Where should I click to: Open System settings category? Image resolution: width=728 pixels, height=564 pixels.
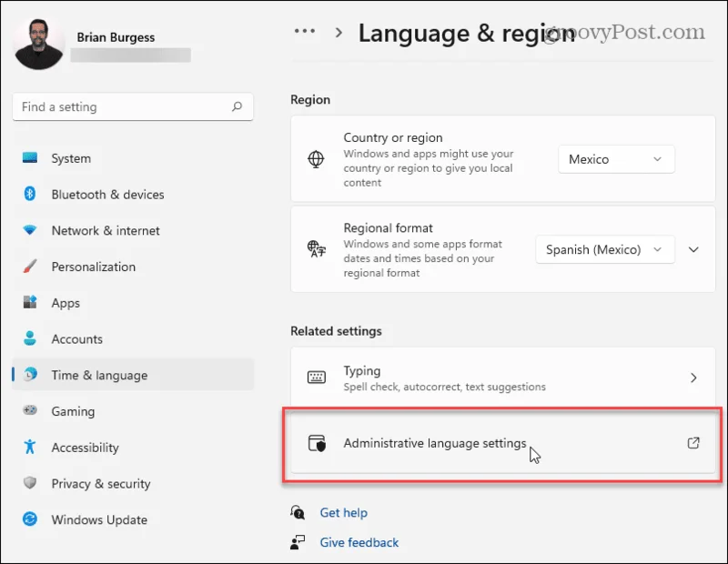(x=133, y=158)
